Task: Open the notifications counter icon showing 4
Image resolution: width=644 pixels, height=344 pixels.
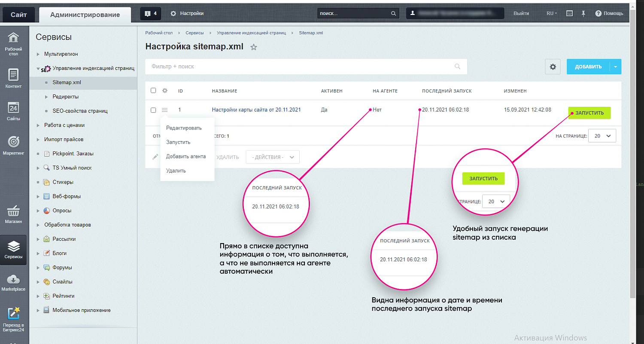Action: pos(150,13)
